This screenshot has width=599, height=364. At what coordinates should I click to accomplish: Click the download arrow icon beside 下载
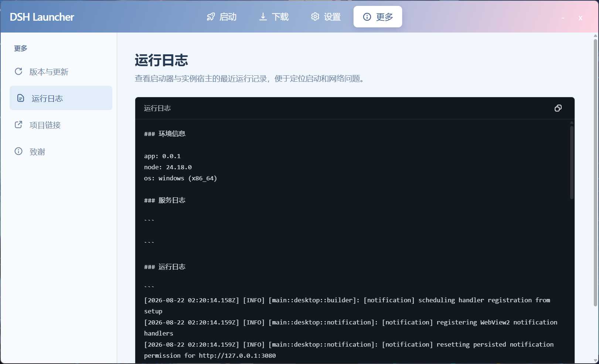pyautogui.click(x=263, y=17)
